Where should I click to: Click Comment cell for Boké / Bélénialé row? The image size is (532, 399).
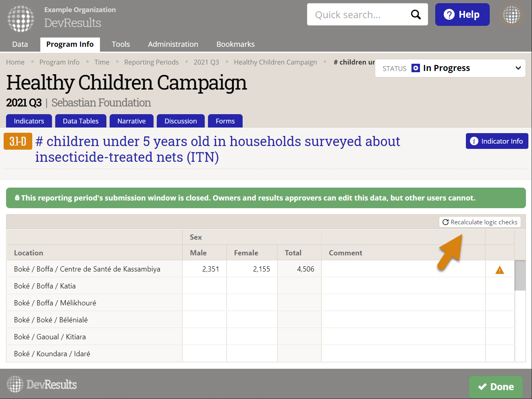(x=403, y=320)
